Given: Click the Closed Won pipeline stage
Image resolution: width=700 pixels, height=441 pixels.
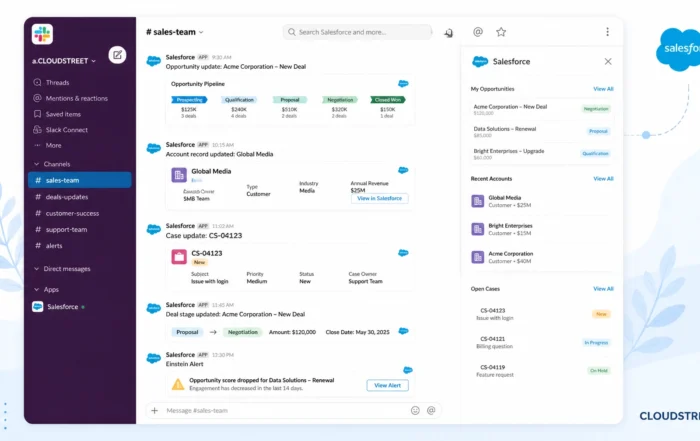Looking at the screenshot, I should (388, 100).
